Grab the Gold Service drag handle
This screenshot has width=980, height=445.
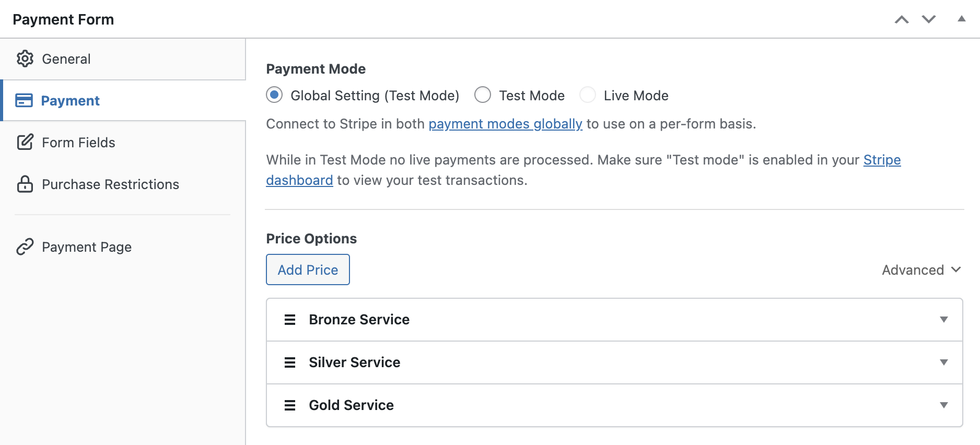pyautogui.click(x=290, y=405)
